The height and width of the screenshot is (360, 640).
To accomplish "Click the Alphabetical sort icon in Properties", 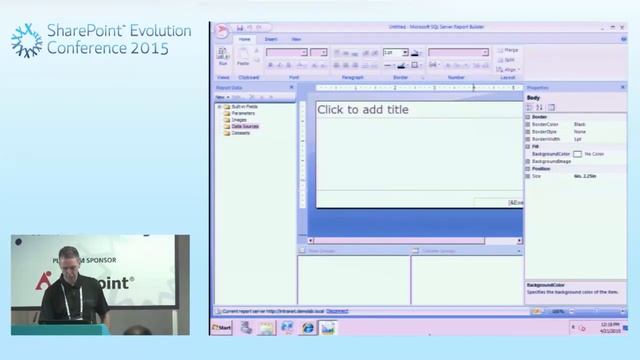I will click(539, 107).
